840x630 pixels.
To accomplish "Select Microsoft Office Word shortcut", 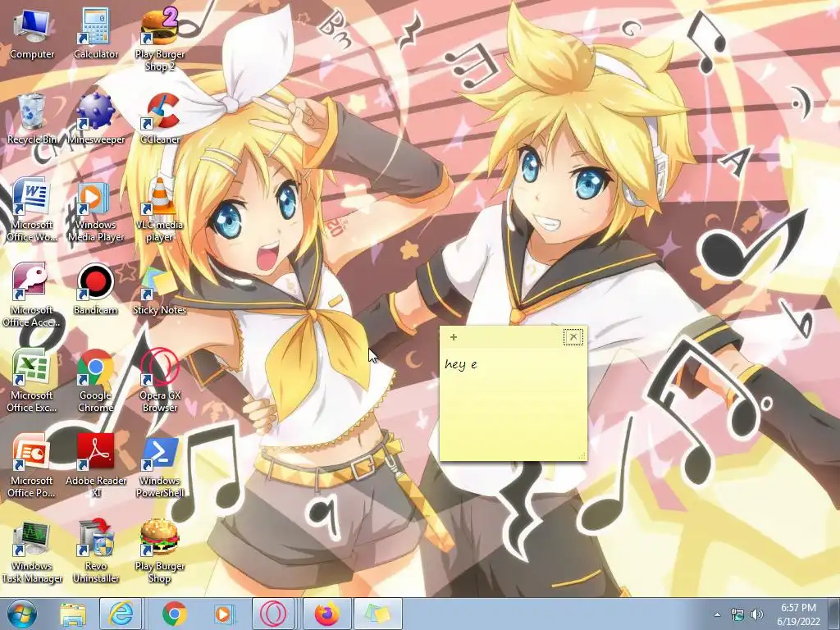I will pyautogui.click(x=32, y=211).
